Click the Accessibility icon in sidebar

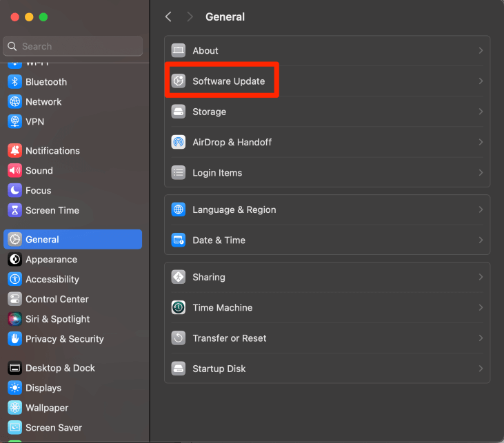14,279
